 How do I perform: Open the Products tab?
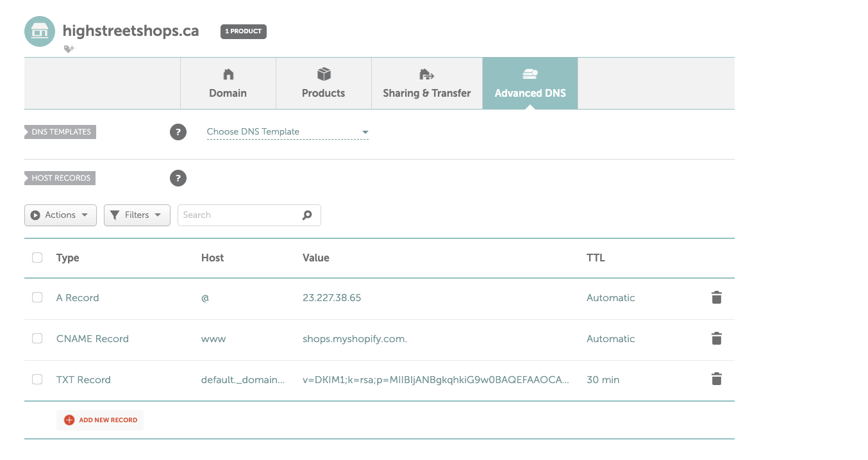[x=323, y=84]
